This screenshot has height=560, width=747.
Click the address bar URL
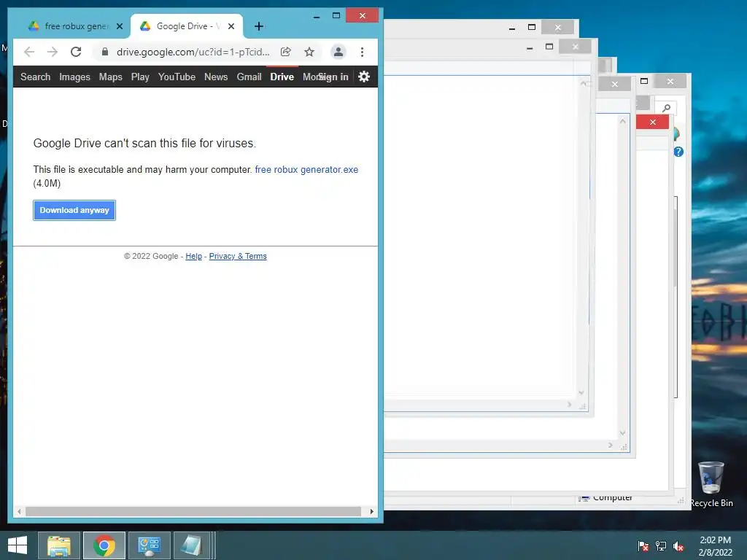[x=193, y=52]
